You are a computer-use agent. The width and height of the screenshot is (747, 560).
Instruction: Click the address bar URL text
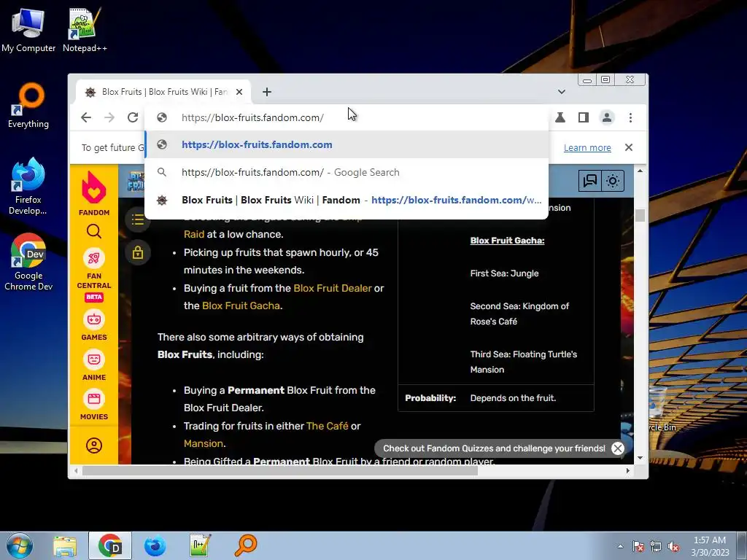pos(252,117)
